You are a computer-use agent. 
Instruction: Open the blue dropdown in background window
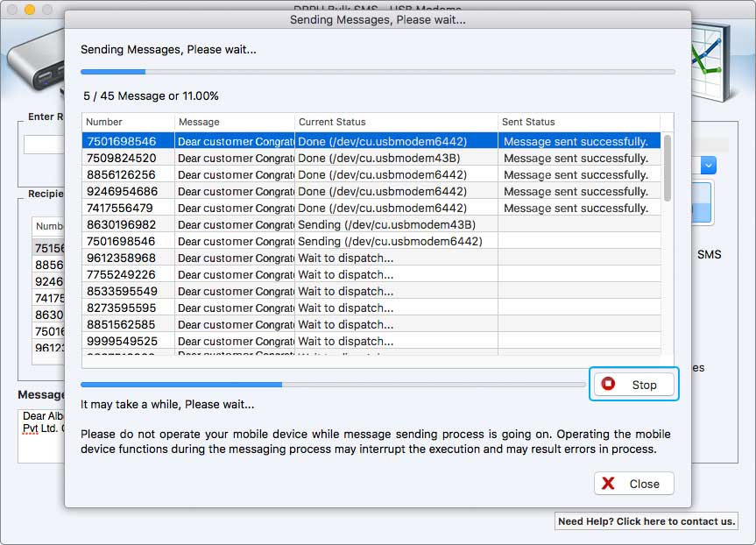pyautogui.click(x=709, y=166)
